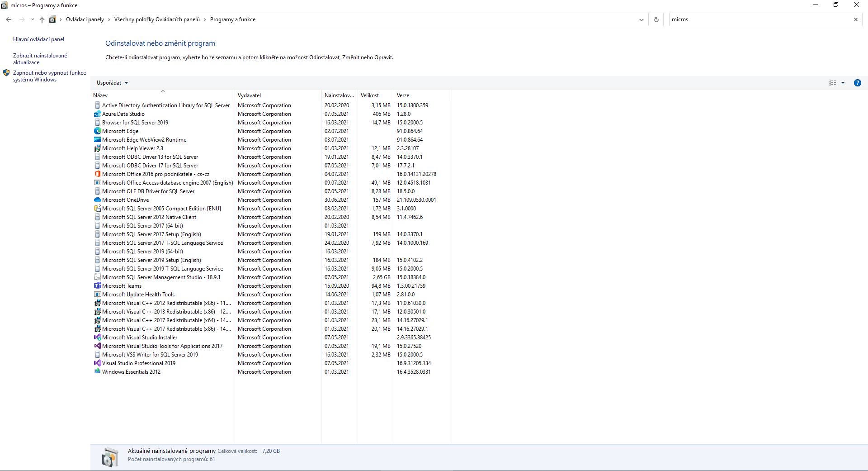
Task: Click the 2,65 GB size cell
Action: (x=382, y=277)
